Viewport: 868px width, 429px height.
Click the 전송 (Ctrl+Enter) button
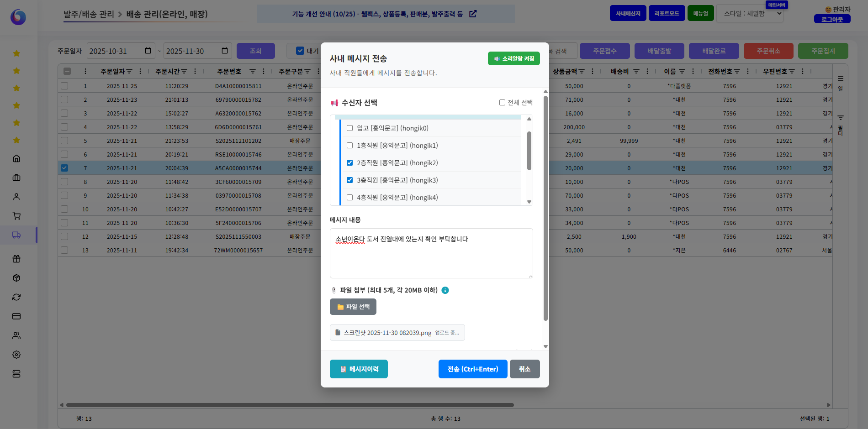pos(472,369)
